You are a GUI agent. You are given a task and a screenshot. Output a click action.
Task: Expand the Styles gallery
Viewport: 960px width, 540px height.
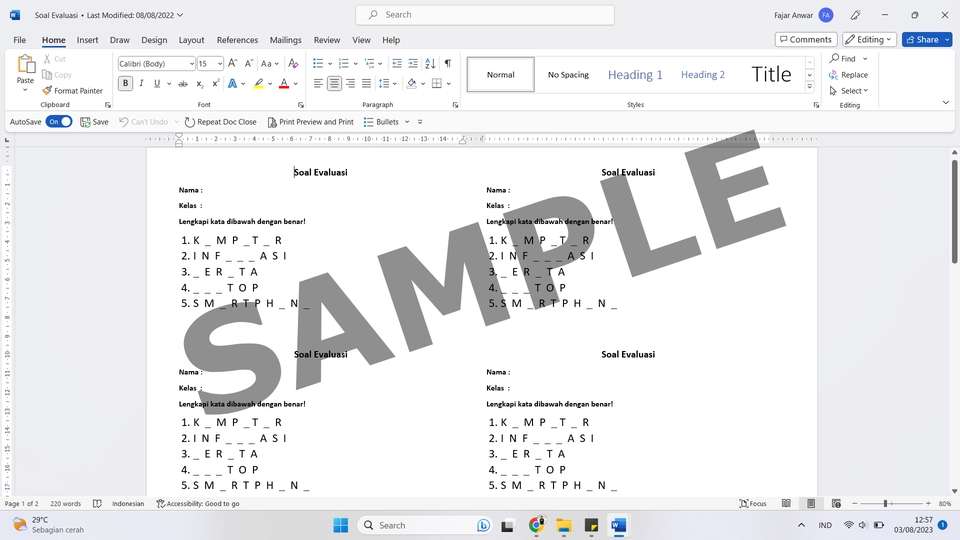809,87
